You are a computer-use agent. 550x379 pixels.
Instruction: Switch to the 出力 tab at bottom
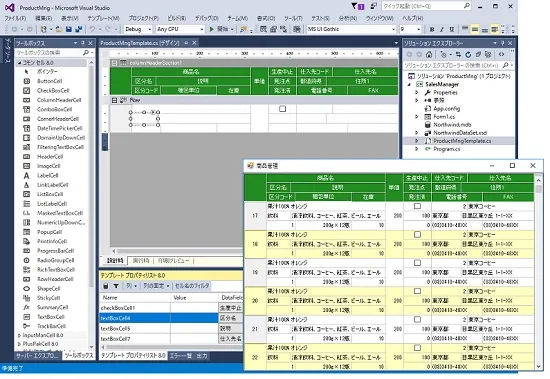coord(202,356)
